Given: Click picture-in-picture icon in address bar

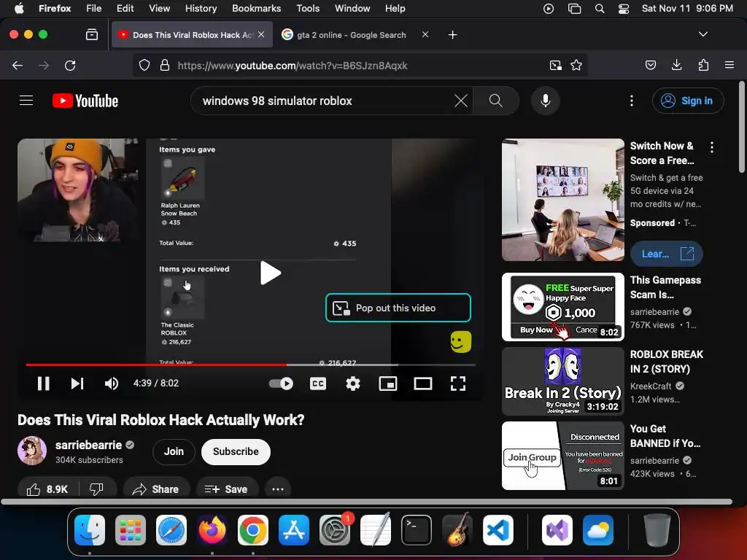Looking at the screenshot, I should click(x=555, y=65).
